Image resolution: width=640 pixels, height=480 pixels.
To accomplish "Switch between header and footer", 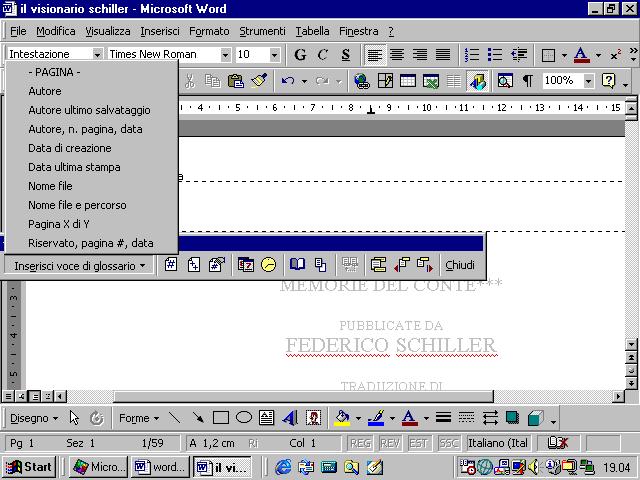I will point(378,265).
